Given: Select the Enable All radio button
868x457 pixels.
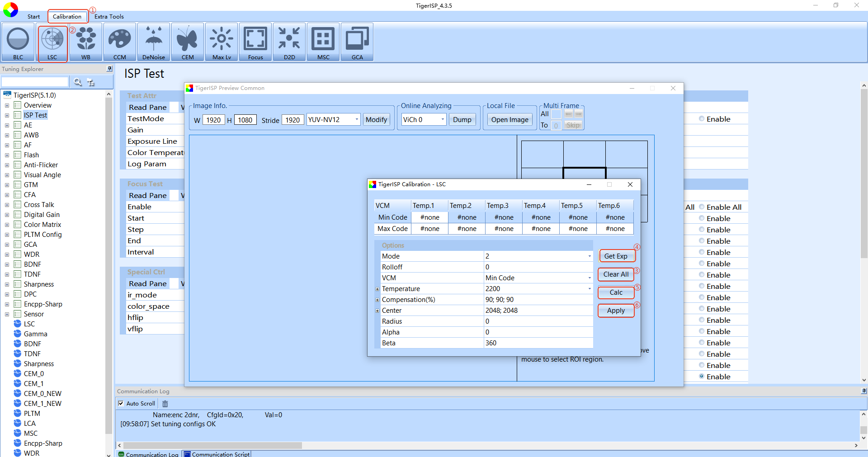Looking at the screenshot, I should click(x=702, y=207).
